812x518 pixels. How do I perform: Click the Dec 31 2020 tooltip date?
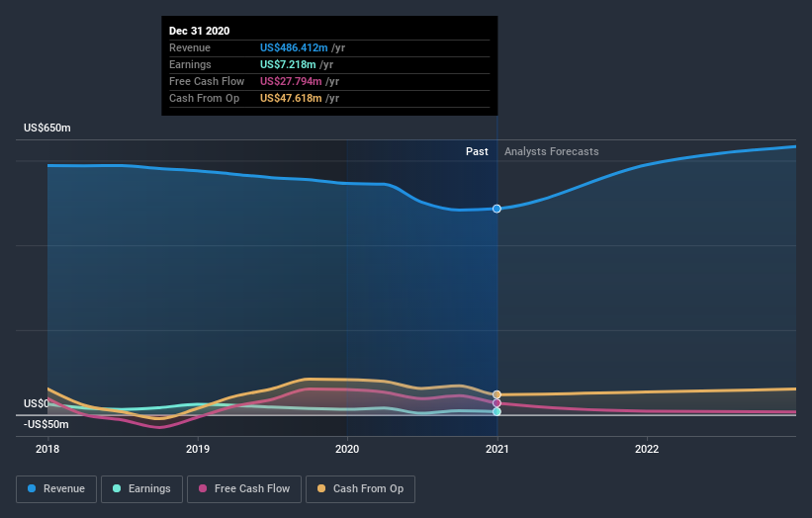click(200, 31)
